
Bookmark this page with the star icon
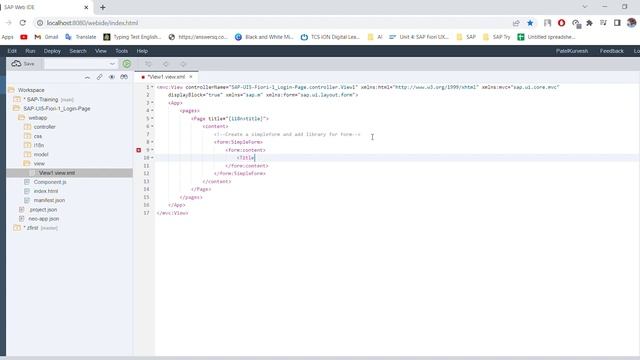point(530,23)
